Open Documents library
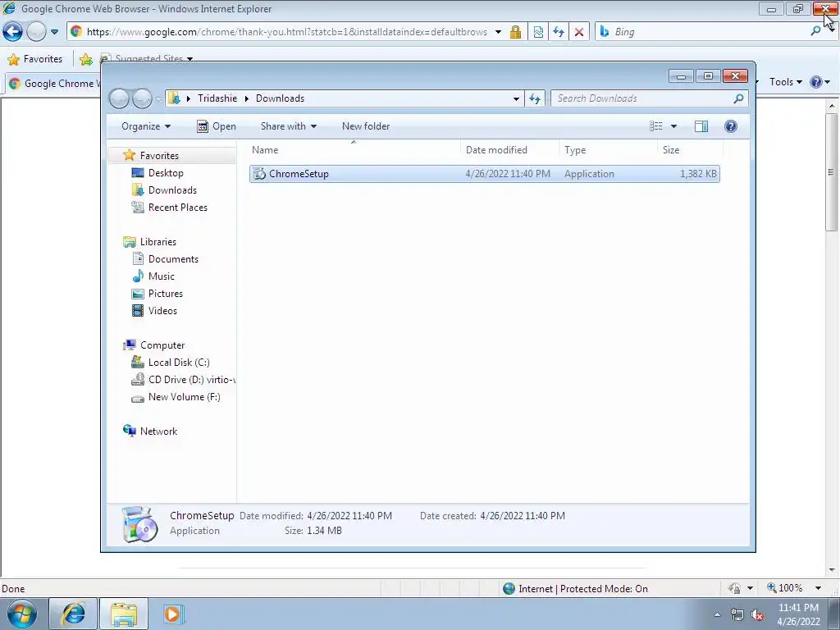This screenshot has width=840, height=630. pyautogui.click(x=173, y=259)
